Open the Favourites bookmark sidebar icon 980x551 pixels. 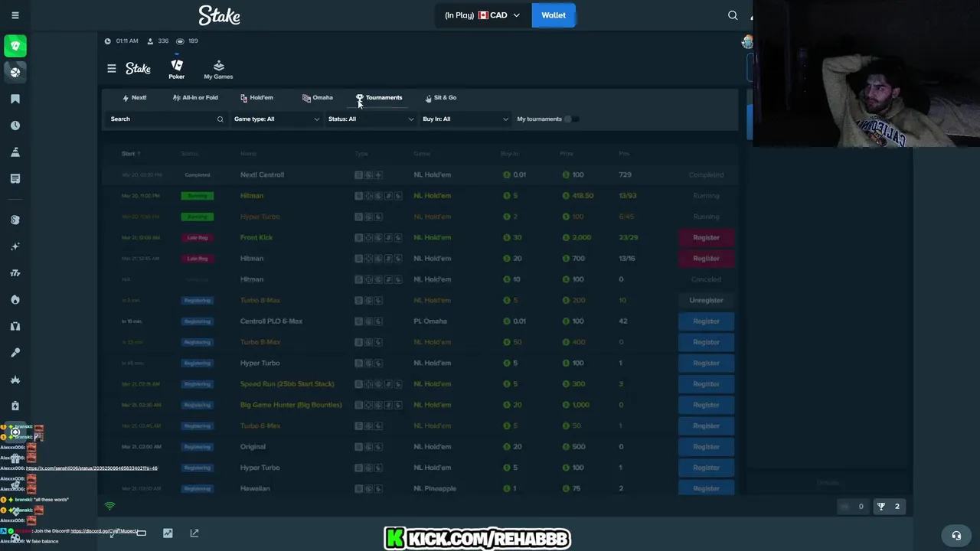15,99
